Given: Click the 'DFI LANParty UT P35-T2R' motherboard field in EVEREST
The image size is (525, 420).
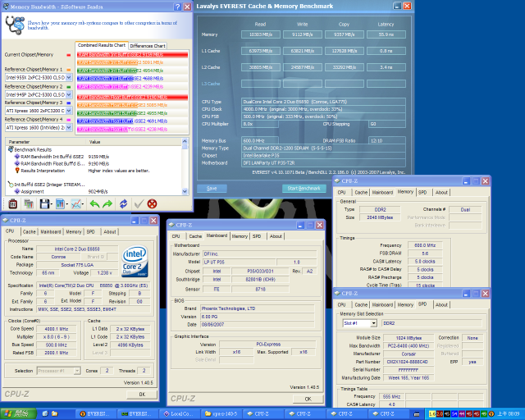Looking at the screenshot, I should [323, 163].
